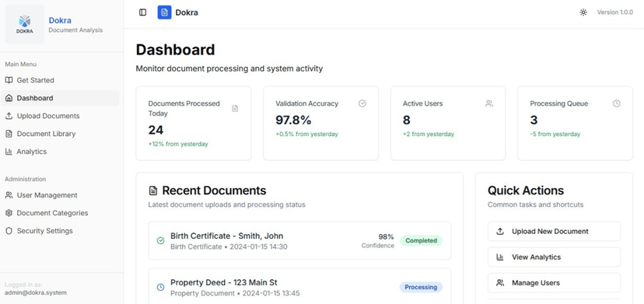The width and height of the screenshot is (644, 304).
Task: Click Manage Users quick action button
Action: point(554,283)
